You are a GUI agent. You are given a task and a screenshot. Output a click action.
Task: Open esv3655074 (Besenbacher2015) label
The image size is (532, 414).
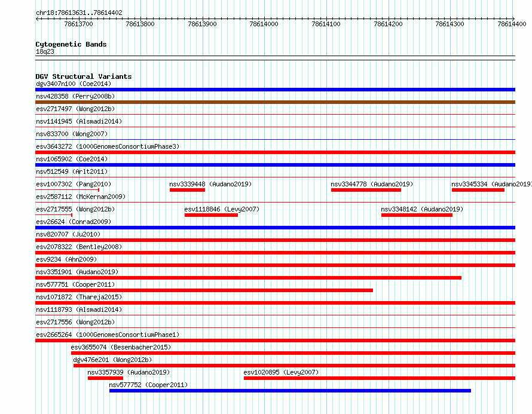121,347
